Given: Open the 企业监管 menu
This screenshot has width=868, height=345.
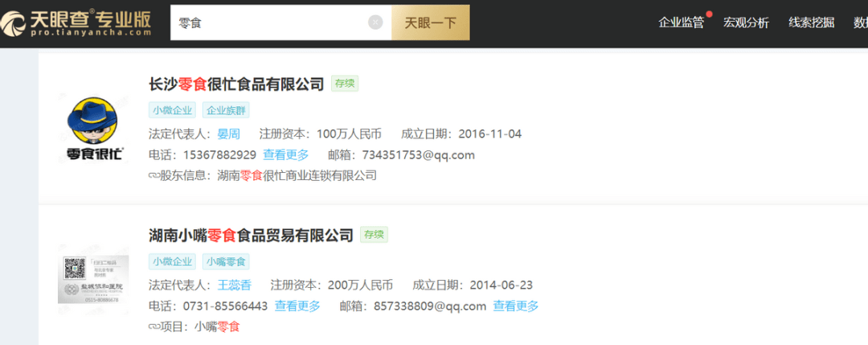Looking at the screenshot, I should pos(681,23).
